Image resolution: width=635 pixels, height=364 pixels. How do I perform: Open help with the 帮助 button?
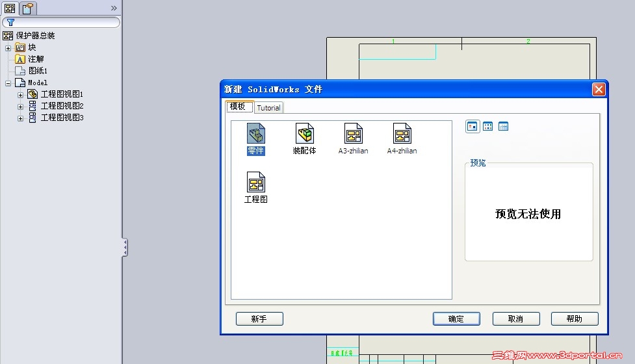575,318
